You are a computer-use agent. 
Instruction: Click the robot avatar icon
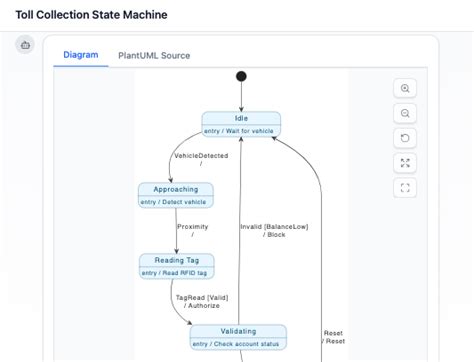tap(25, 45)
